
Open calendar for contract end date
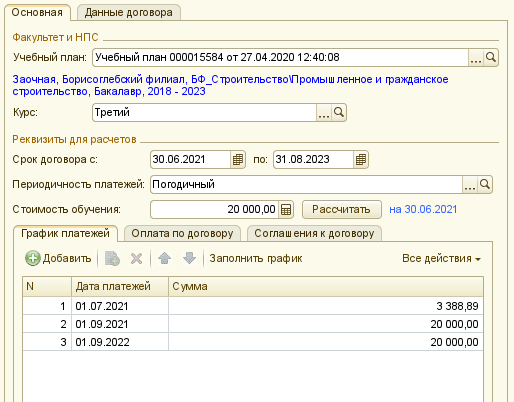tap(361, 159)
